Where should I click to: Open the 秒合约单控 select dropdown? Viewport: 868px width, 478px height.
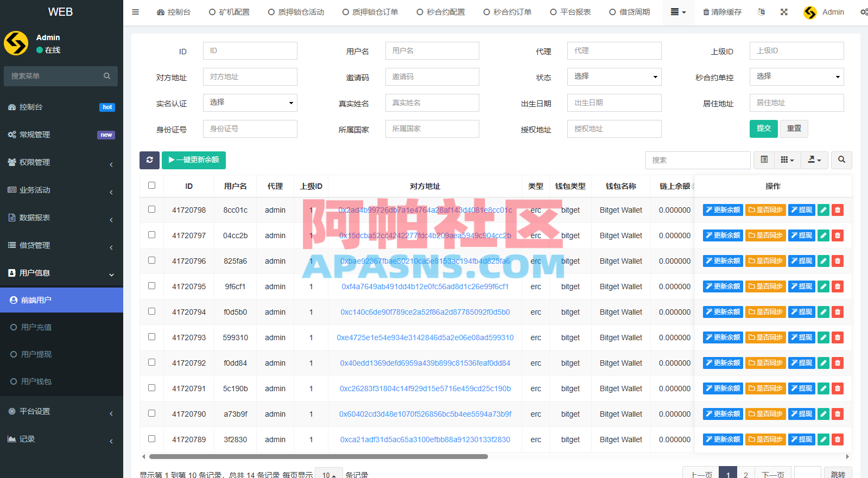coord(797,77)
